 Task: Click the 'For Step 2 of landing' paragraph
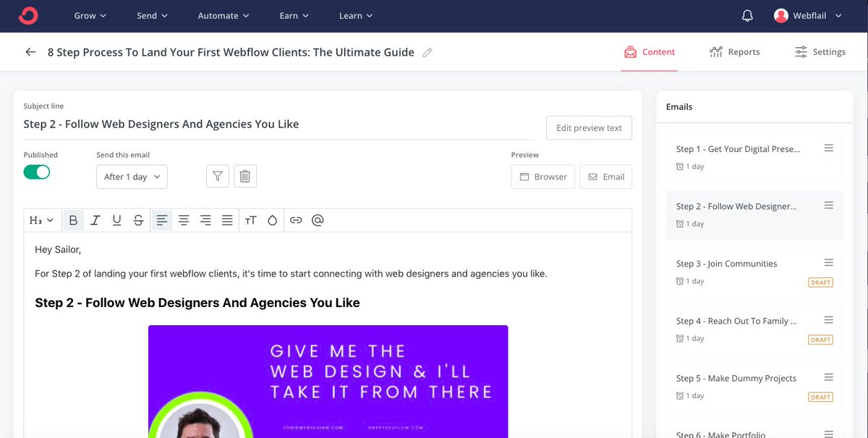[x=291, y=274]
